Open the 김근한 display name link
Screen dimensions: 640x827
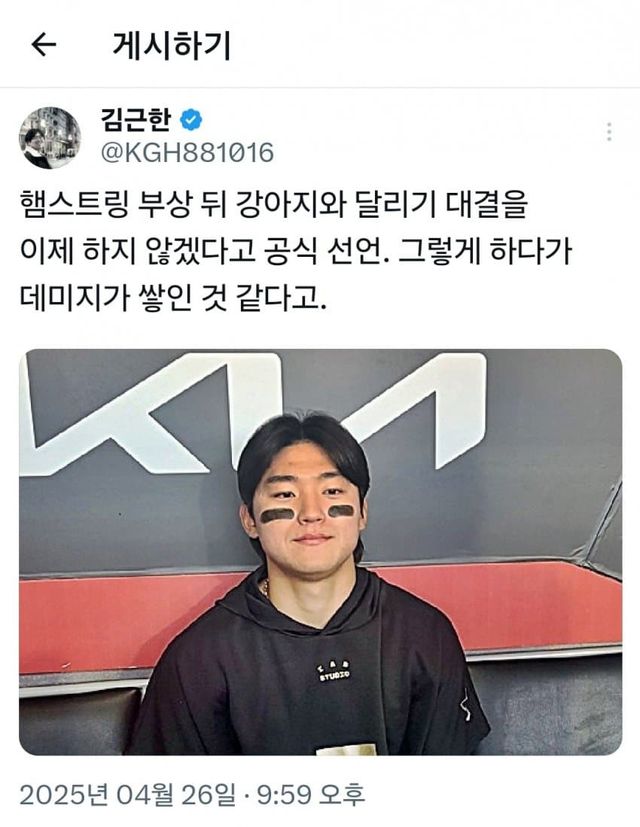pos(136,120)
